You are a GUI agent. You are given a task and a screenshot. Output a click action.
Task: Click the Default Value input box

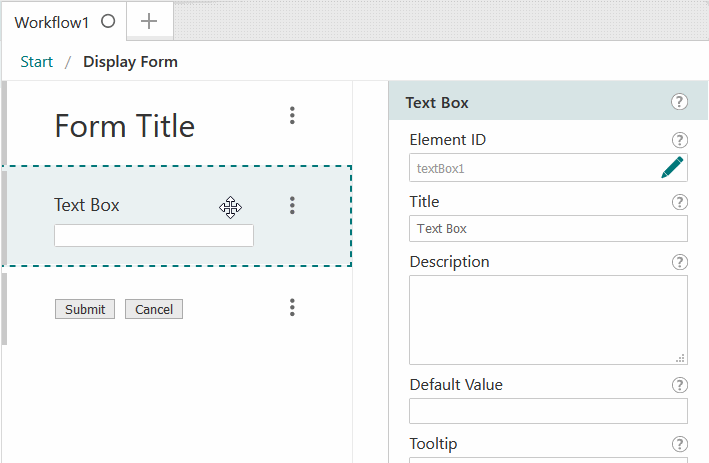pyautogui.click(x=548, y=411)
